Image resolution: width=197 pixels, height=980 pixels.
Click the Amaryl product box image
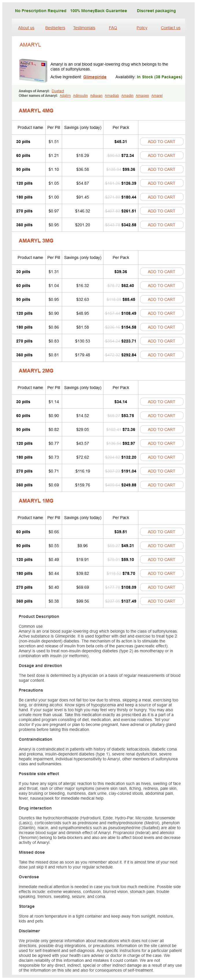(33, 71)
